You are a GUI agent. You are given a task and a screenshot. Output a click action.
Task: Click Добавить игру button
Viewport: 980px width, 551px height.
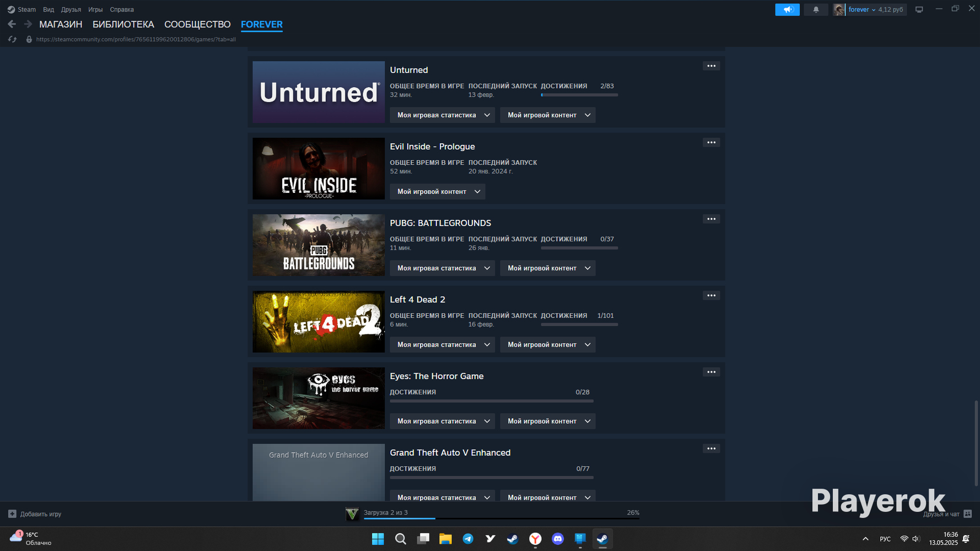[x=35, y=514]
